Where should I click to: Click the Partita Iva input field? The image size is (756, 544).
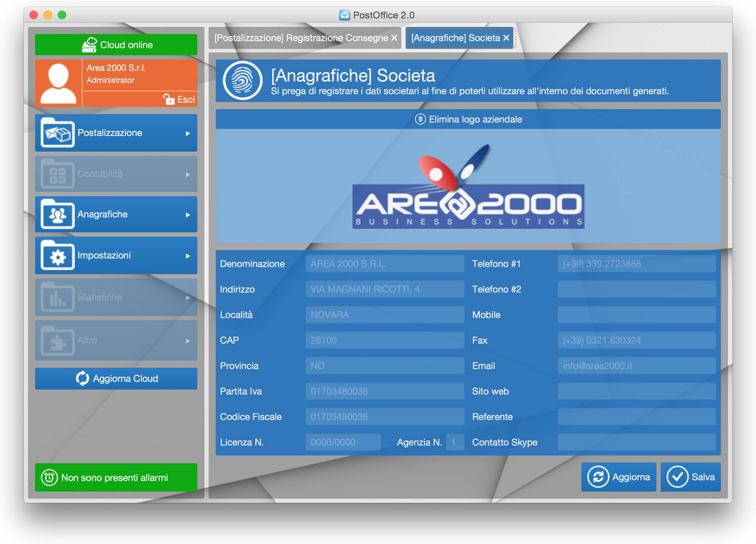[385, 391]
